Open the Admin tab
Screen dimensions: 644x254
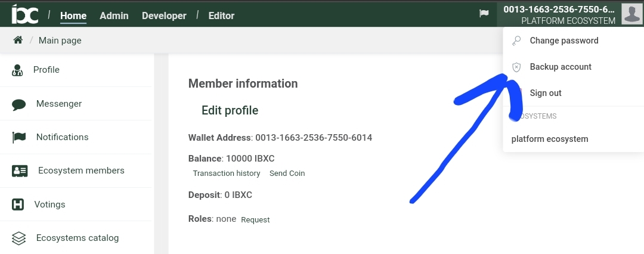coord(114,16)
